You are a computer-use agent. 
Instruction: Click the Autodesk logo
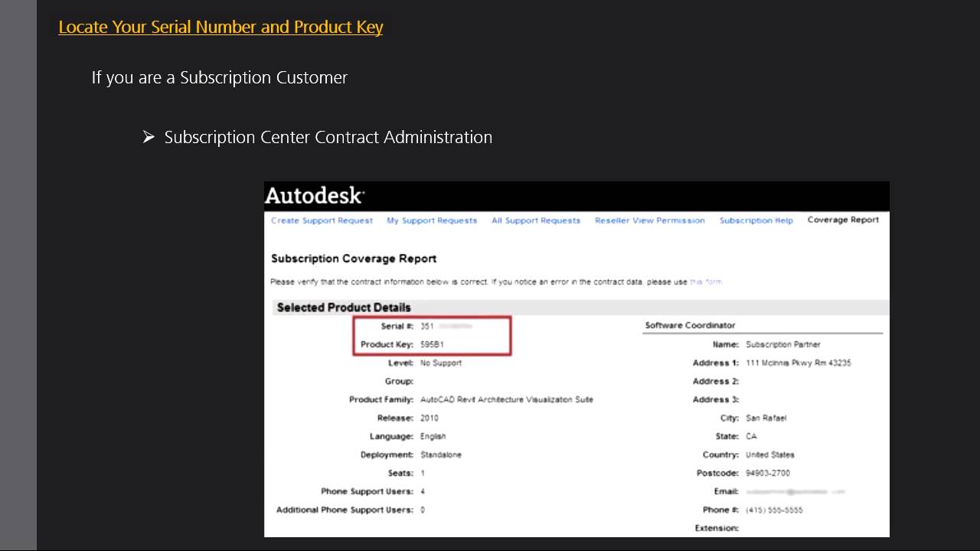point(314,196)
